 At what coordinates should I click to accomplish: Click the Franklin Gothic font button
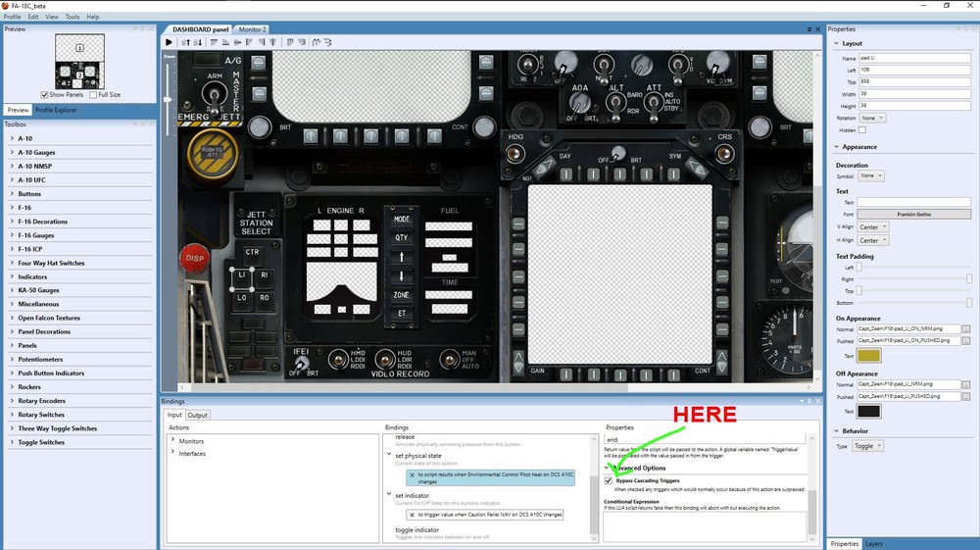tap(913, 215)
